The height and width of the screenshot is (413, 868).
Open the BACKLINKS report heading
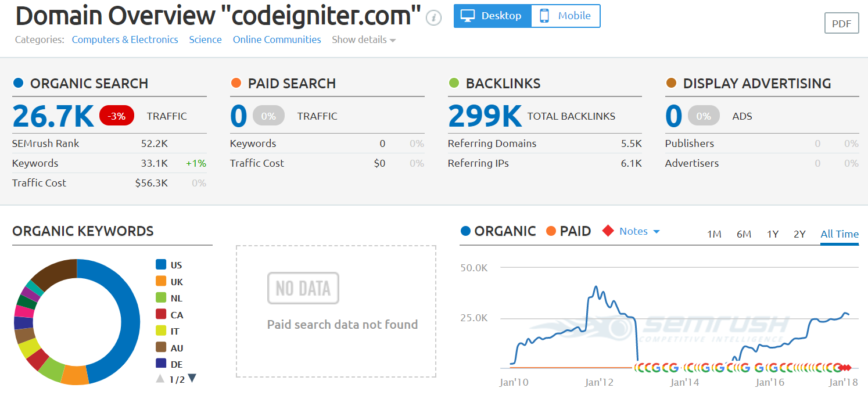pos(503,83)
